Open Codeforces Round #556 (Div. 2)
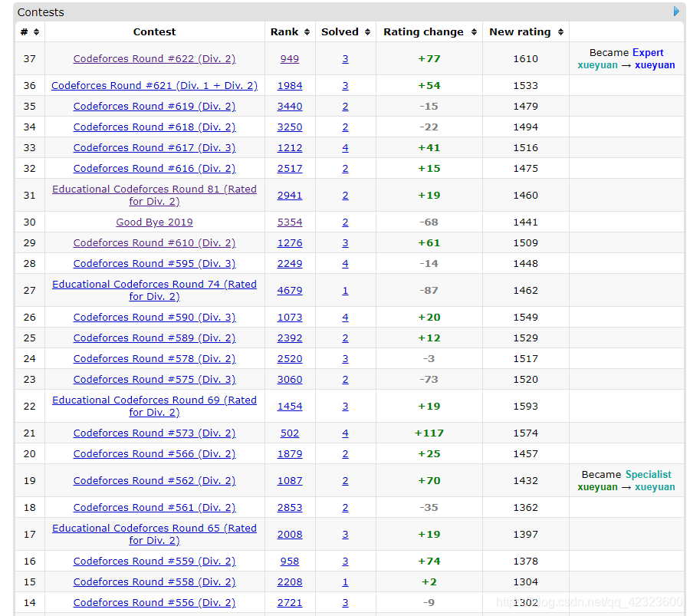690x616 pixels. tap(154, 602)
